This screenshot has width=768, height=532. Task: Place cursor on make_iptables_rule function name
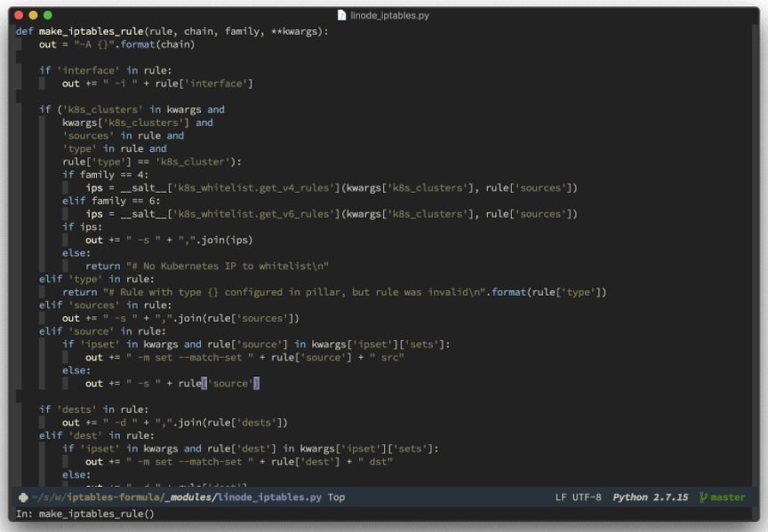[93, 31]
